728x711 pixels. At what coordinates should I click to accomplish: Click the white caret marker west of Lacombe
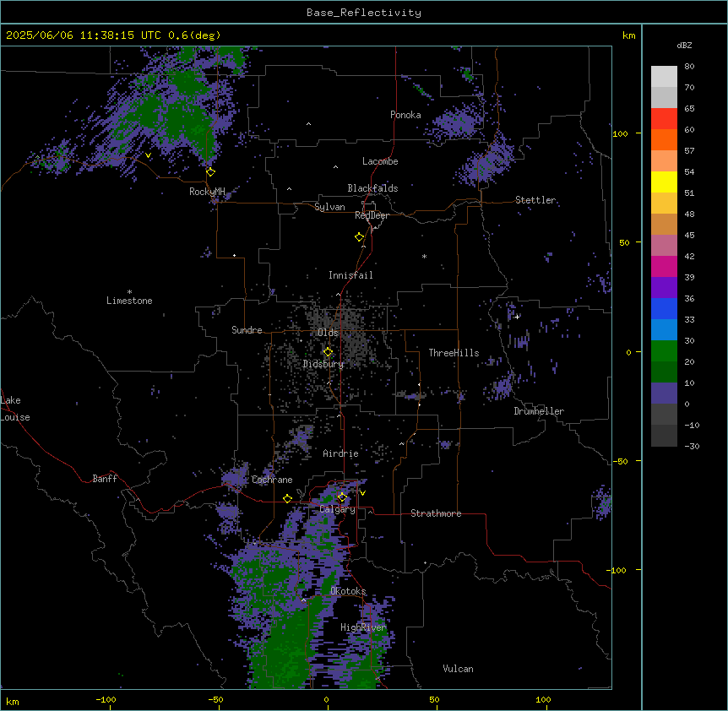(335, 167)
